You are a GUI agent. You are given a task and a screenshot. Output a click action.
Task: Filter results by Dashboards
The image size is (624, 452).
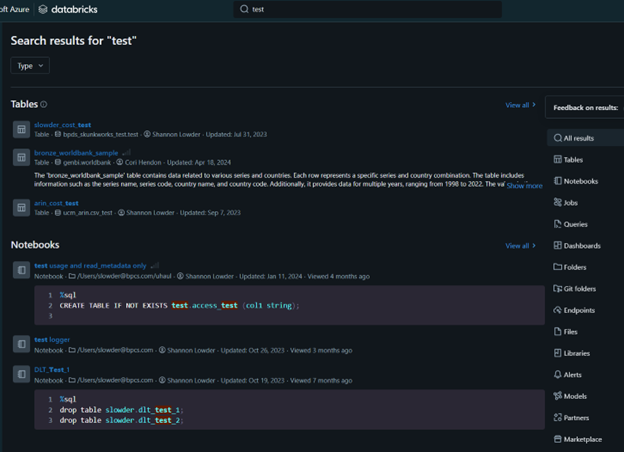pyautogui.click(x=577, y=245)
